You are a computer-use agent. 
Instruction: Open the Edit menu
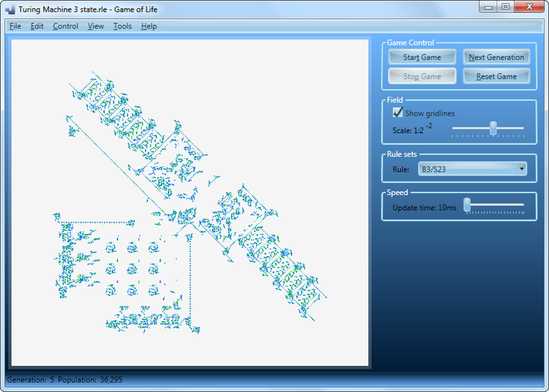pyautogui.click(x=37, y=26)
